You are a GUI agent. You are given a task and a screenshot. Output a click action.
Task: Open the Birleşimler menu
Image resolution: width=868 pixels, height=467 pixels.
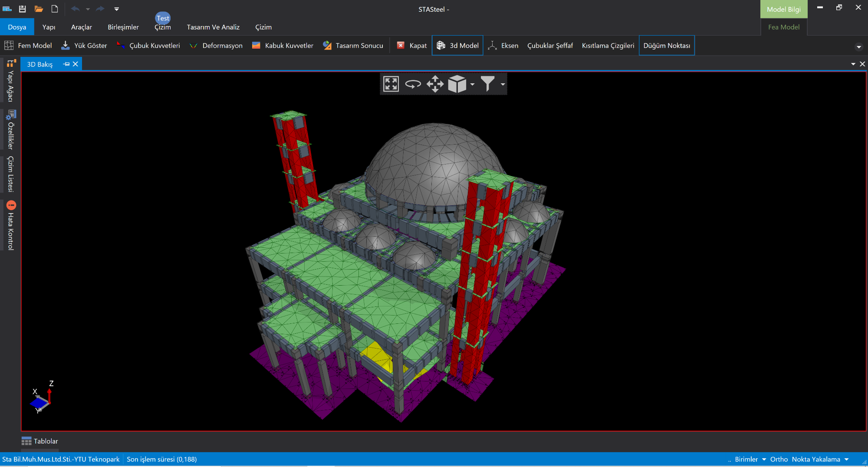point(123,27)
